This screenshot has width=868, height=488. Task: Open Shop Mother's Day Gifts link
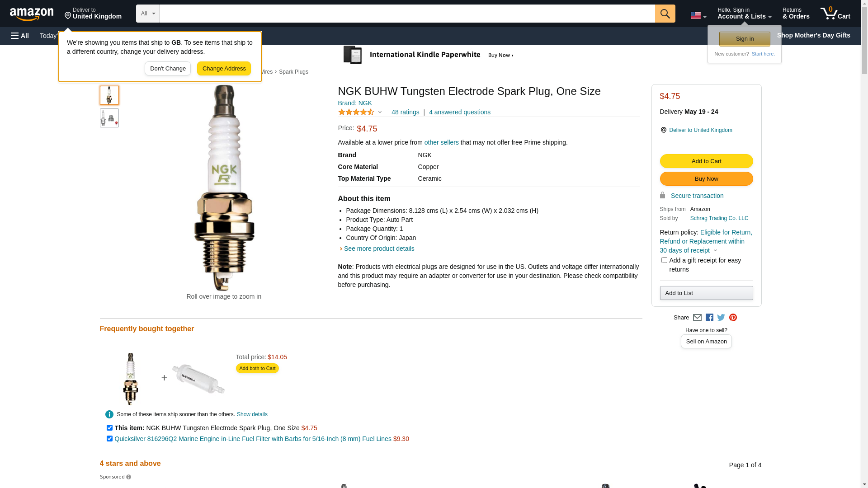[813, 35]
